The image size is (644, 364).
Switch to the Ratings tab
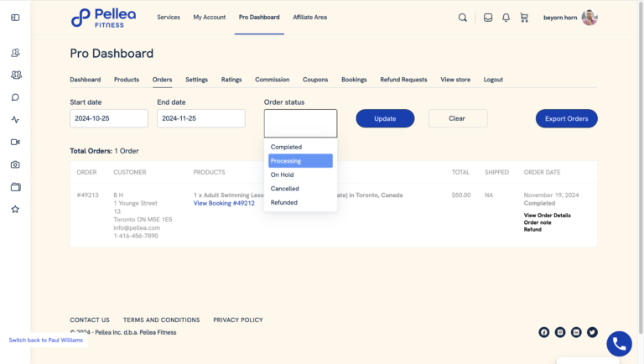(x=231, y=80)
